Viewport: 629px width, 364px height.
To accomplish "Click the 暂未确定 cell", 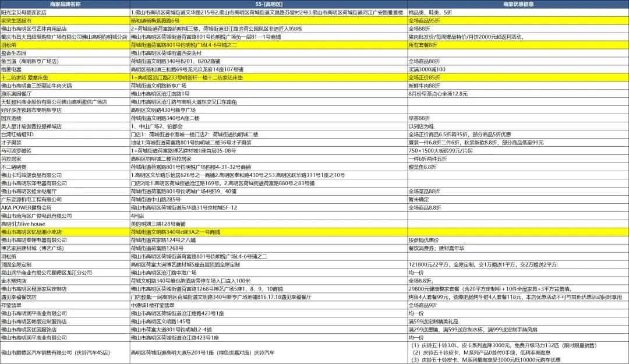I will tap(518, 199).
